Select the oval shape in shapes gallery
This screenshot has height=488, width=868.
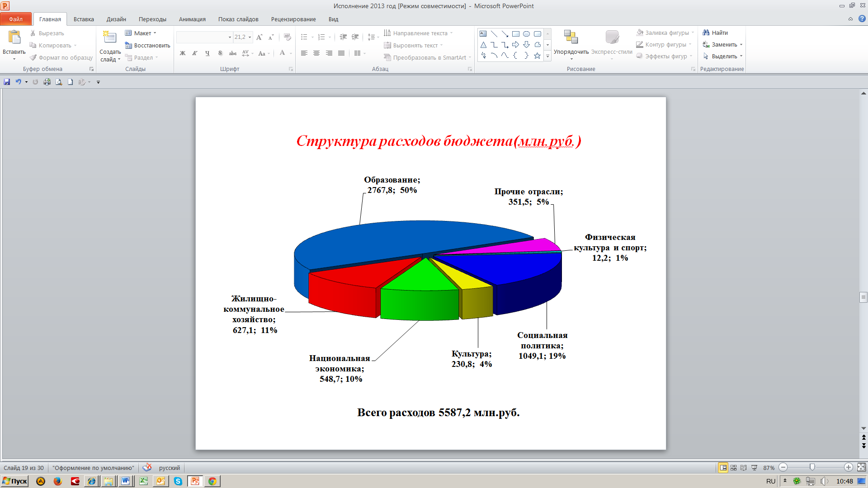pos(526,34)
